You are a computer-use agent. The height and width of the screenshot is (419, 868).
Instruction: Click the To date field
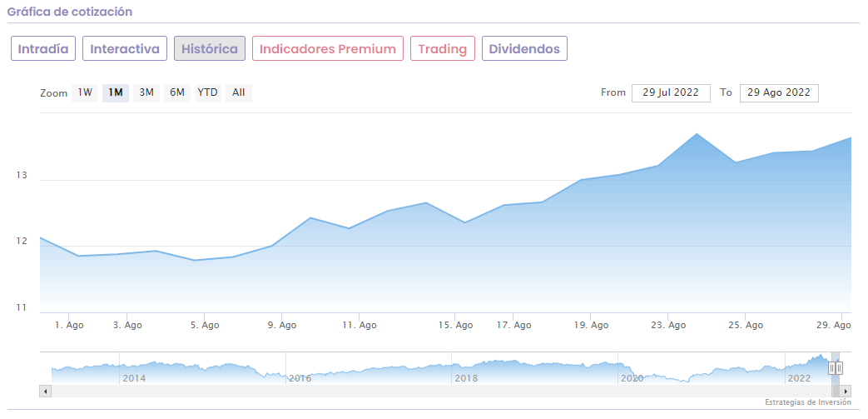click(x=779, y=92)
